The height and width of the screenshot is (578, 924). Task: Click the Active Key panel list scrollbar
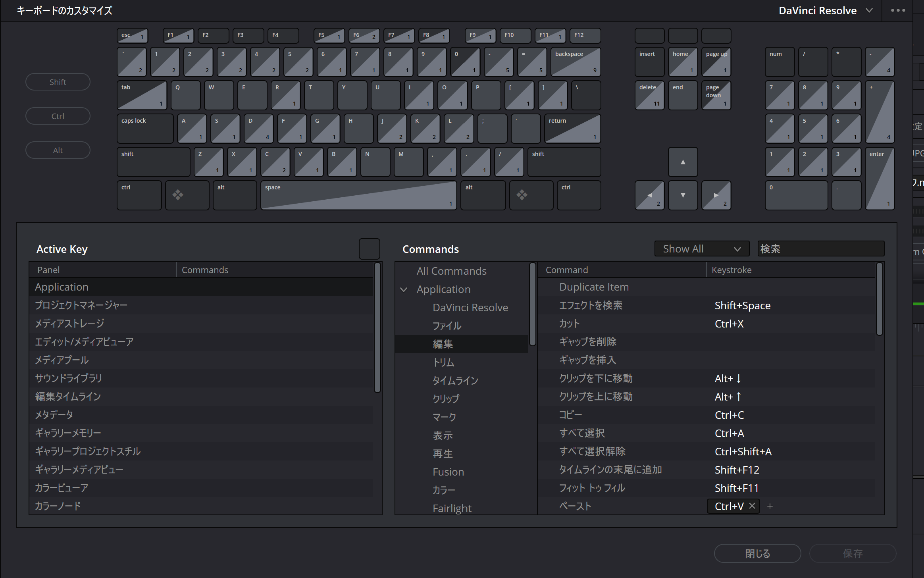(x=377, y=328)
